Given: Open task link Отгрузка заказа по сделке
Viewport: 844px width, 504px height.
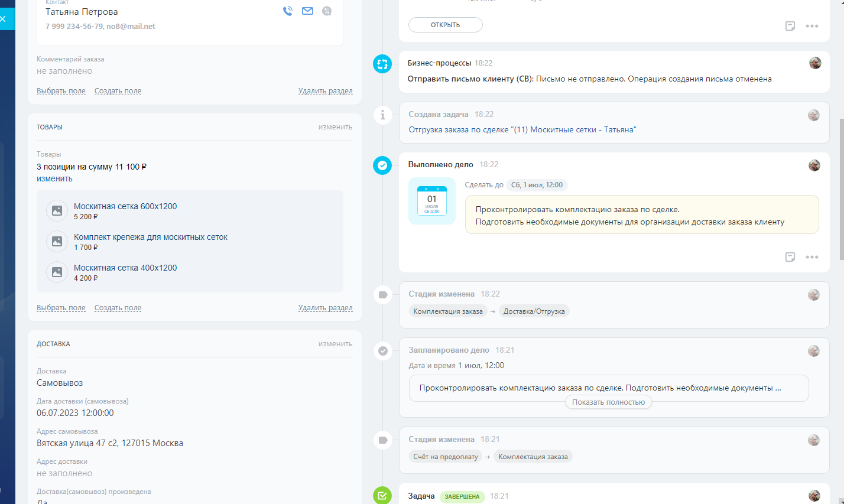Looking at the screenshot, I should (522, 130).
